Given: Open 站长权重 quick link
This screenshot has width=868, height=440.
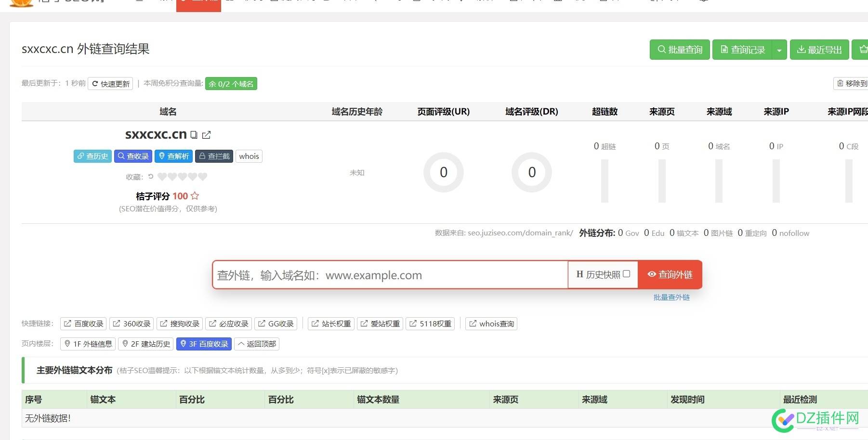Looking at the screenshot, I should coord(331,324).
